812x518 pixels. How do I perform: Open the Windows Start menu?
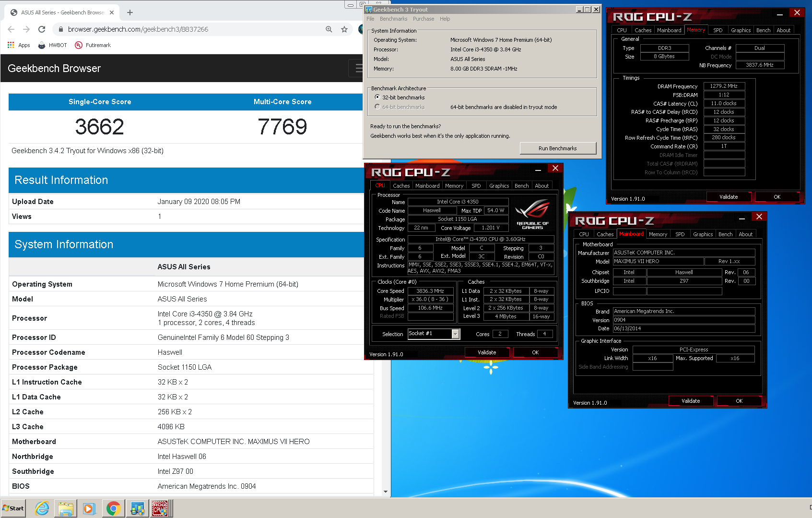(x=13, y=508)
